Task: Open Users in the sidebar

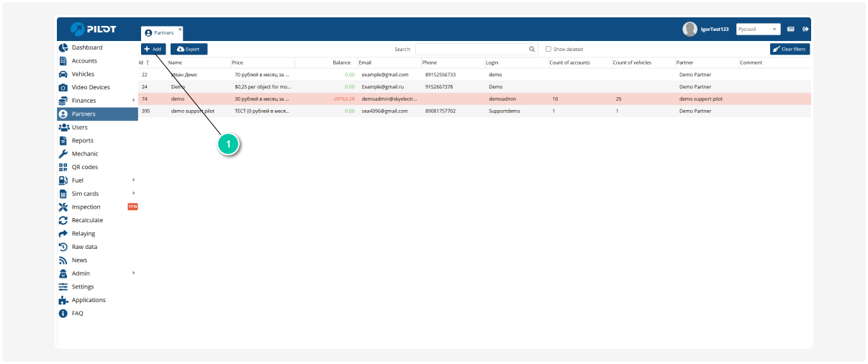Action: (79, 127)
